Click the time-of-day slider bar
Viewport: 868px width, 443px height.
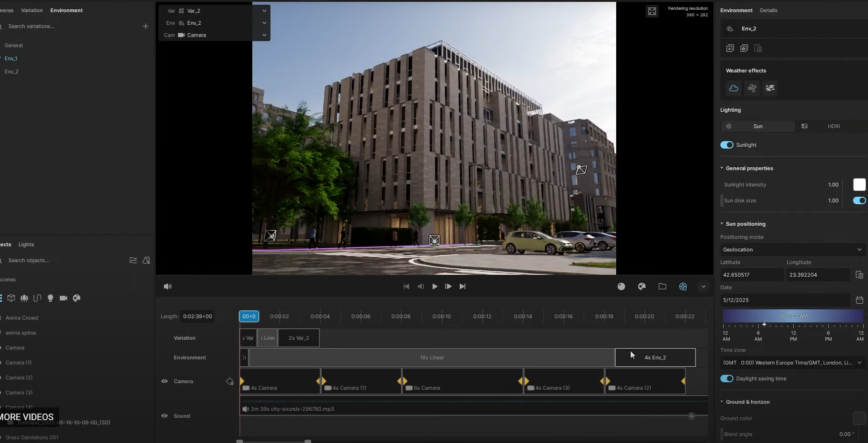point(793,316)
